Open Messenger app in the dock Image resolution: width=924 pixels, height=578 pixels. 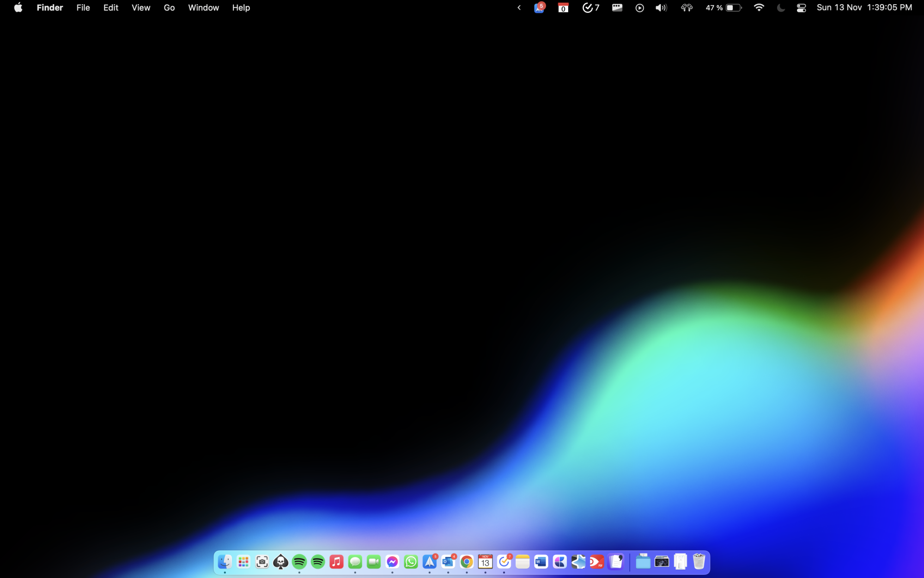click(392, 562)
